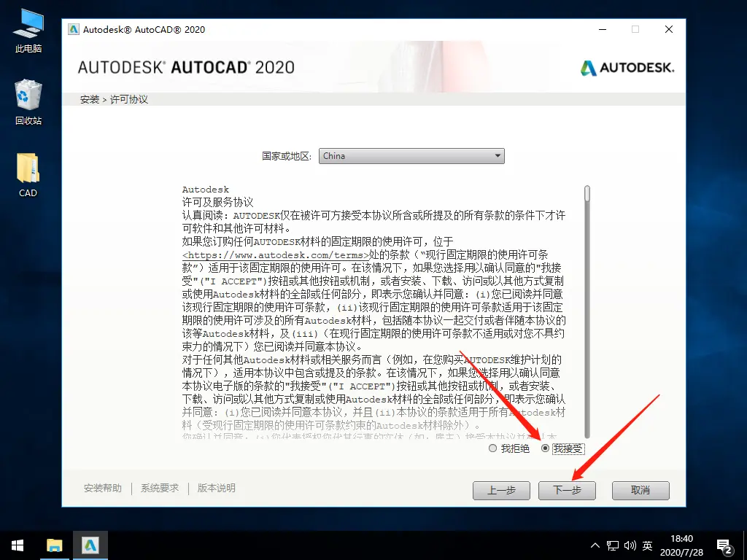Click the Autodesk logo in the header
Image resolution: width=747 pixels, height=560 pixels.
coord(627,68)
